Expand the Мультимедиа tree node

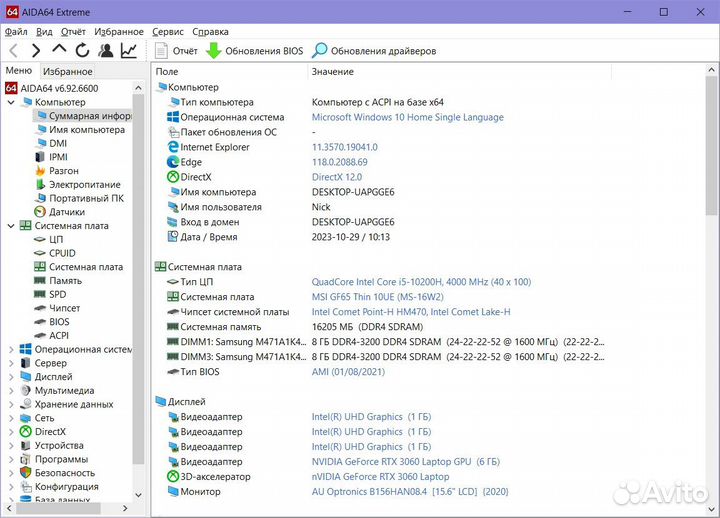pyautogui.click(x=11, y=391)
